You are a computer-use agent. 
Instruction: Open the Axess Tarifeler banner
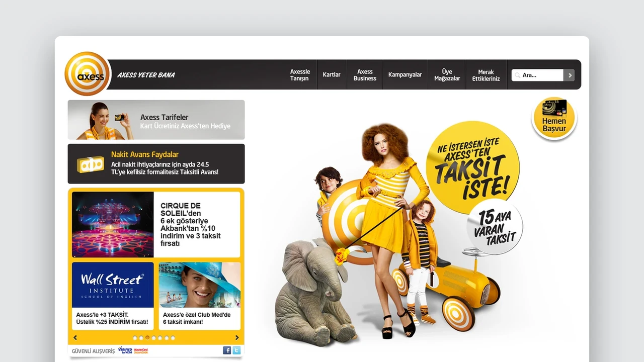point(156,120)
